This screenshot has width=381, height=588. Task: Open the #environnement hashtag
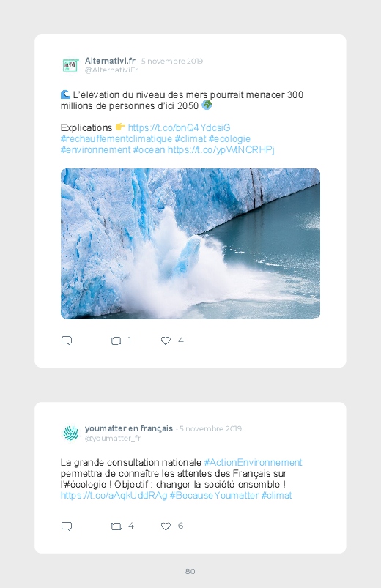(96, 150)
